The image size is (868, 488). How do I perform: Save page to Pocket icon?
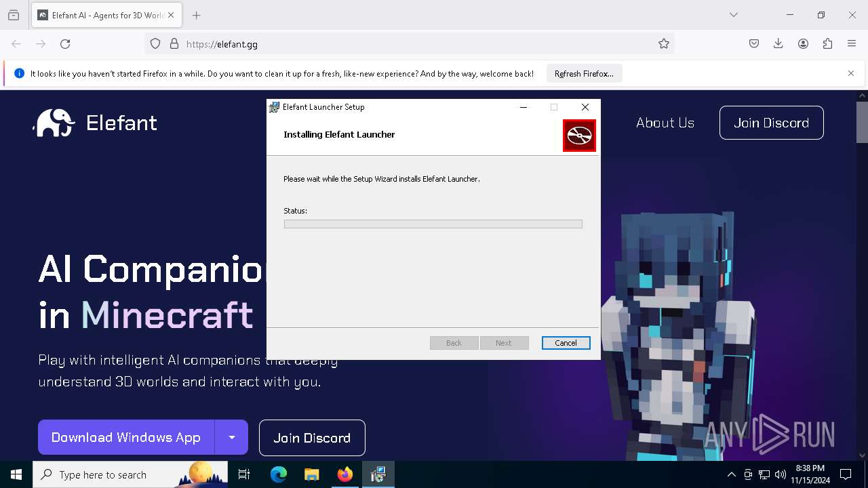754,43
